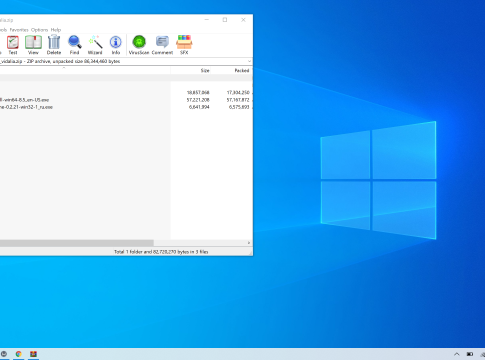485x360 pixels.
Task: Click packed value 6,575,893
Action: point(239,107)
